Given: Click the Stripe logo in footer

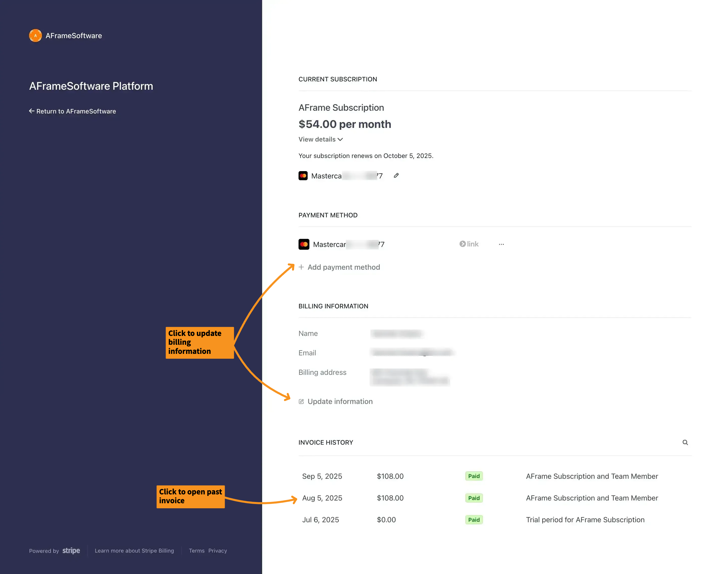Looking at the screenshot, I should pyautogui.click(x=71, y=550).
